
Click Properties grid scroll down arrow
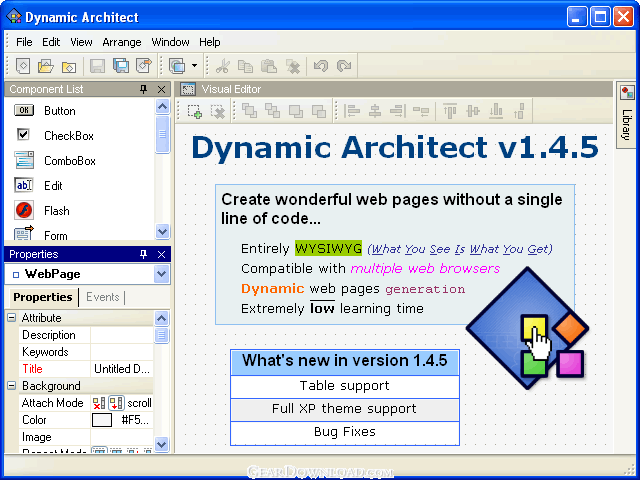click(162, 444)
